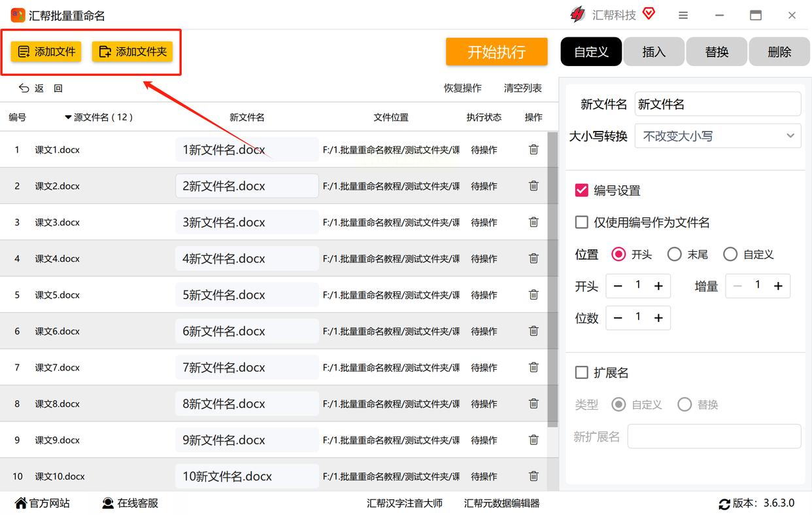The image size is (812, 515).
Task: Sort by 源文件名 column header arrow
Action: [68, 118]
